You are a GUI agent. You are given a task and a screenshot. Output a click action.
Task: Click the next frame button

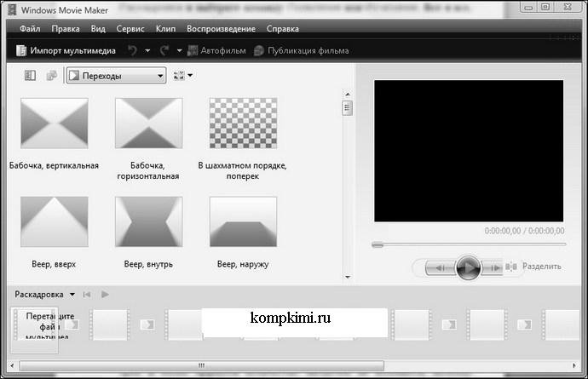coord(493,267)
